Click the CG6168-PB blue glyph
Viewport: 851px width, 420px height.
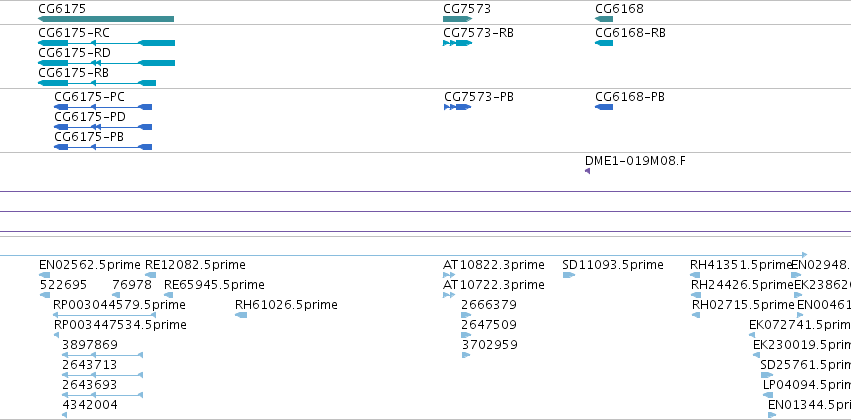(x=604, y=107)
